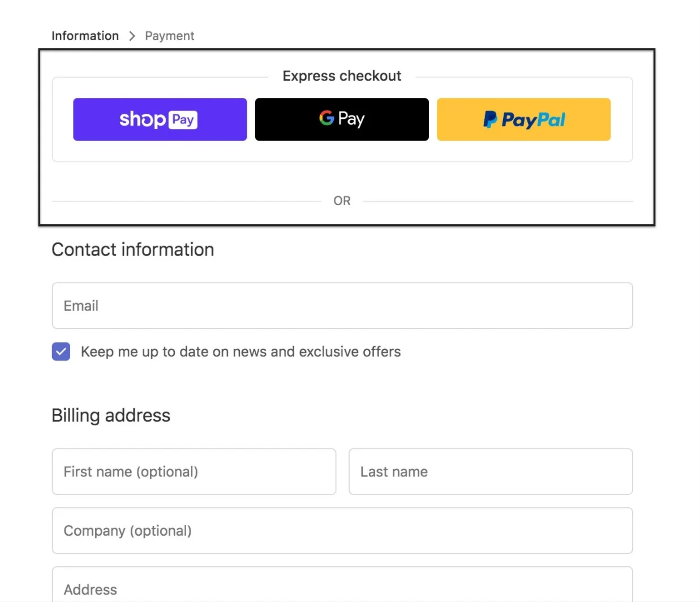Go to the Information breadcrumb step
Viewport: 700px width, 602px height.
click(85, 36)
